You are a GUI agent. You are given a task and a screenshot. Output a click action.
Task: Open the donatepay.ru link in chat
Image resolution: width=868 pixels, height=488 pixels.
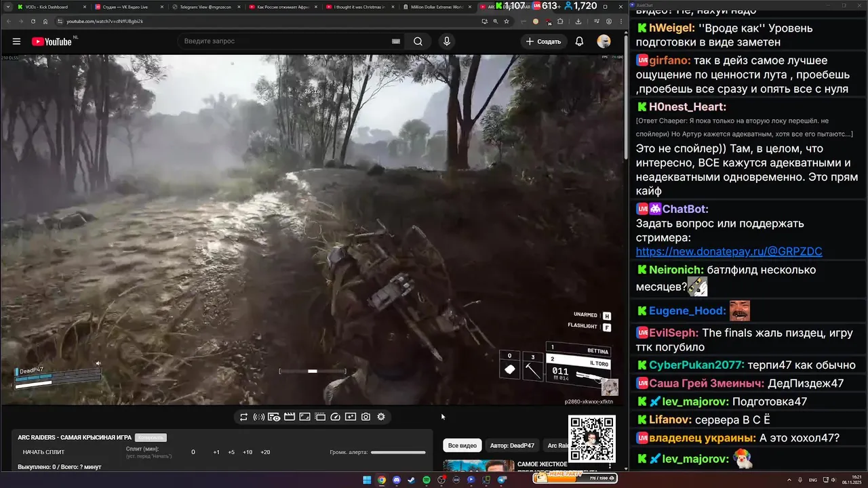(x=729, y=251)
